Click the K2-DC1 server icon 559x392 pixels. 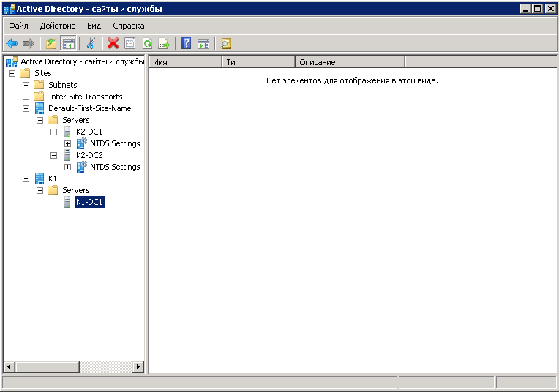67,132
